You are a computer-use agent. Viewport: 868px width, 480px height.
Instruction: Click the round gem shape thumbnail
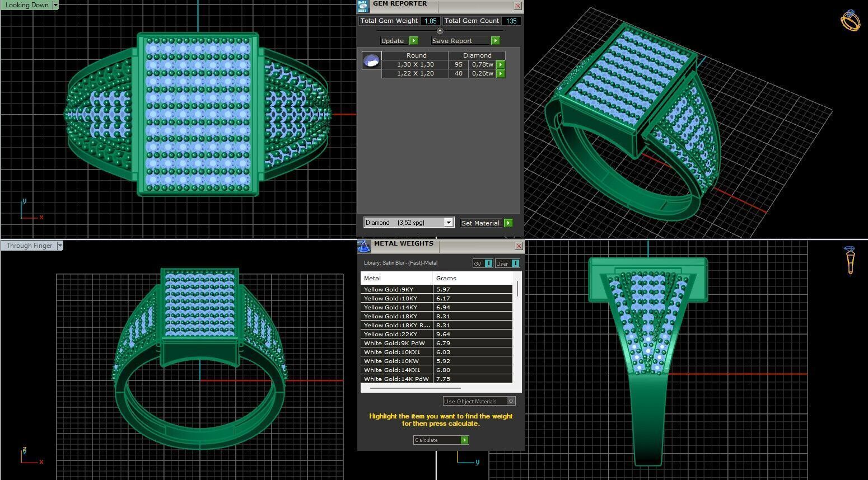point(371,60)
